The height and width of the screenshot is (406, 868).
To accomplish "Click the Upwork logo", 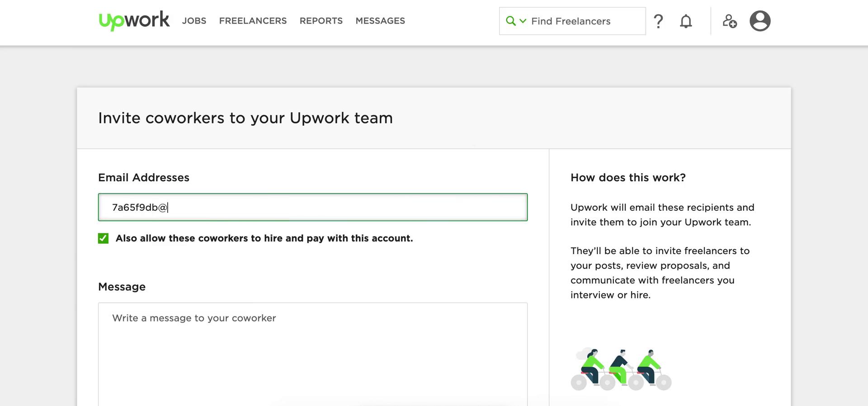I will point(134,21).
